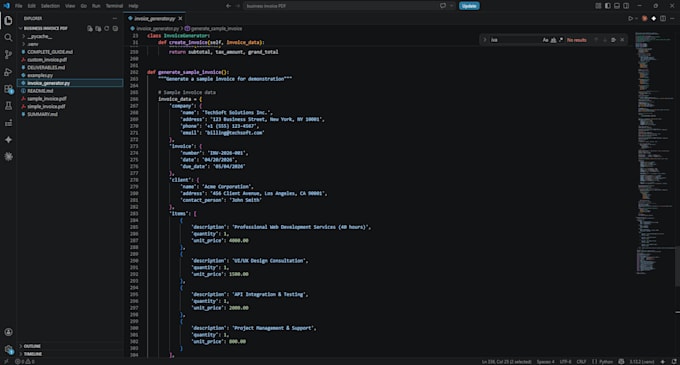
Task: Toggle Find in Selection in find widget
Action: tap(613, 40)
